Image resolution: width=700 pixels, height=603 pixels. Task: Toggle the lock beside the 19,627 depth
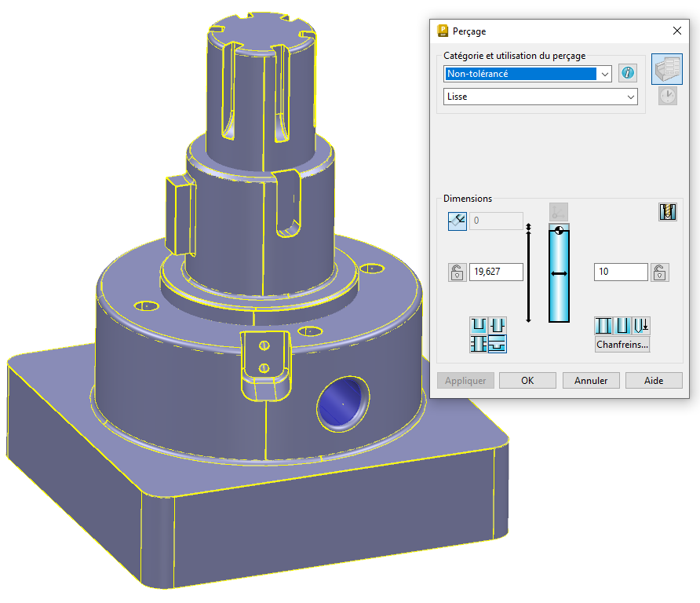tap(457, 272)
